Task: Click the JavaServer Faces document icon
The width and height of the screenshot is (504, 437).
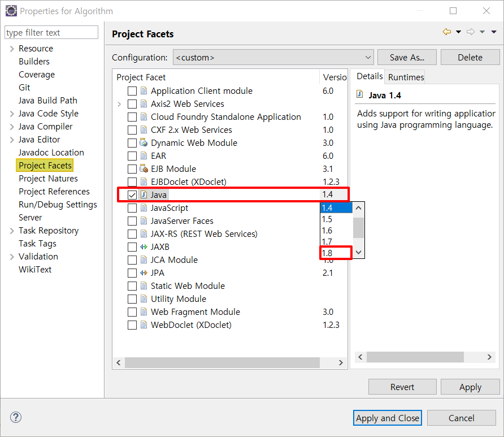Action: click(x=144, y=220)
